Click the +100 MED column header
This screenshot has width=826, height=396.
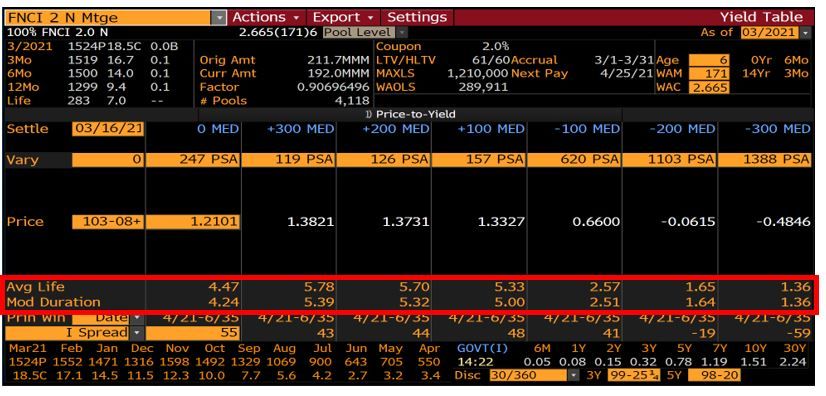coord(491,130)
